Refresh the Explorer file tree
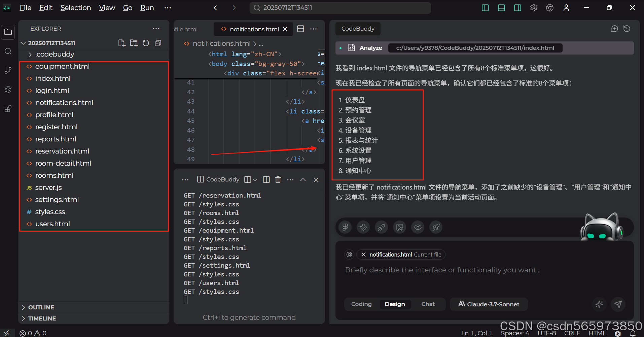644x337 pixels. (x=146, y=43)
